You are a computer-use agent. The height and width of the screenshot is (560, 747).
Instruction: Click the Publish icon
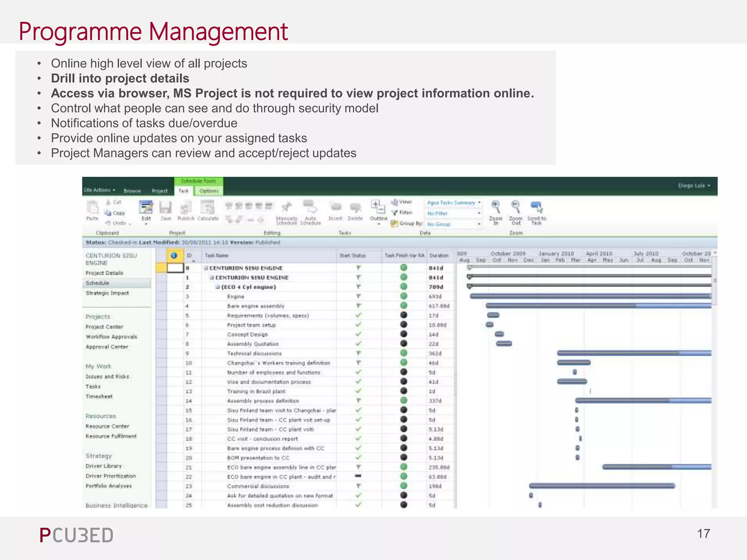185,207
